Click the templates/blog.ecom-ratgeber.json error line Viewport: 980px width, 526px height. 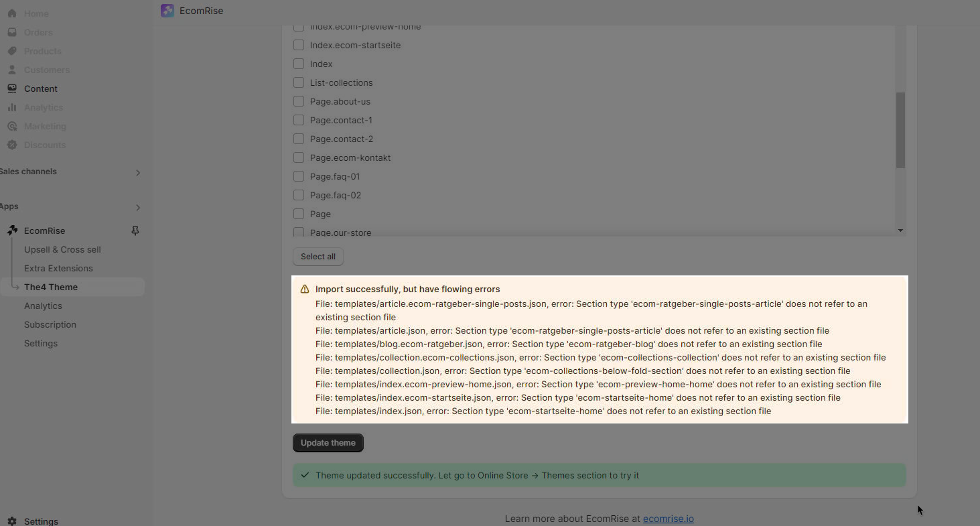tap(569, 344)
